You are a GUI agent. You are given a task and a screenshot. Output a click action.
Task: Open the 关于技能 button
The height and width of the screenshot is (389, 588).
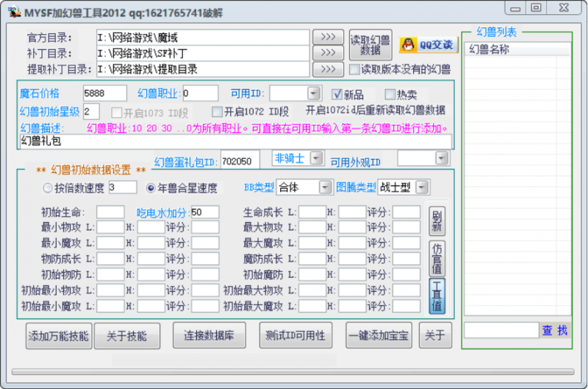[x=127, y=336]
